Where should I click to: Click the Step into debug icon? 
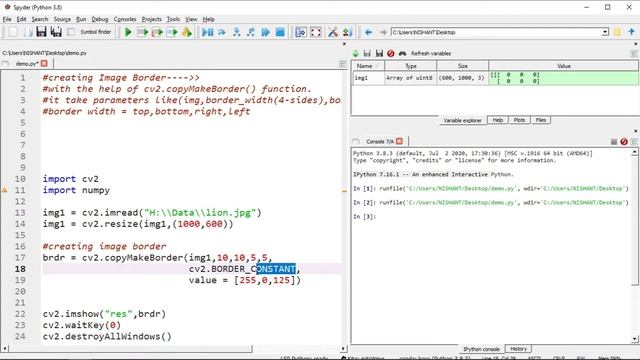click(x=236, y=32)
